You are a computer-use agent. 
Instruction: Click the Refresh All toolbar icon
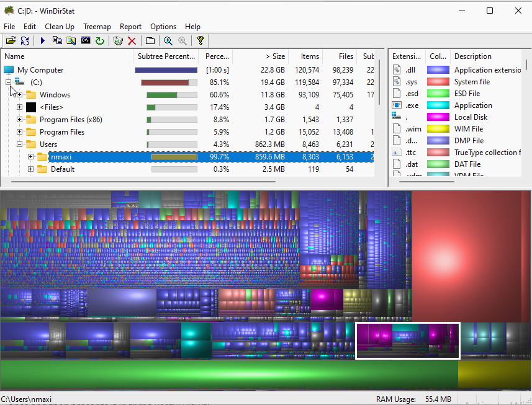[25, 40]
